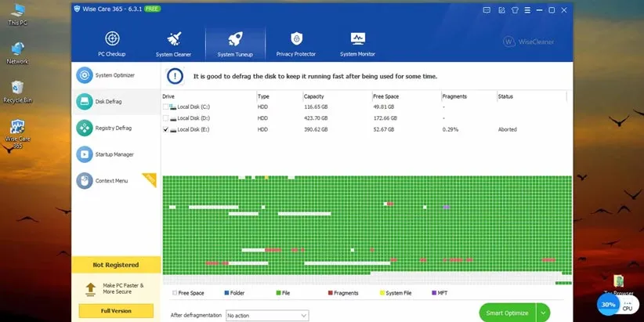Click the Full Version button

pyautogui.click(x=116, y=311)
